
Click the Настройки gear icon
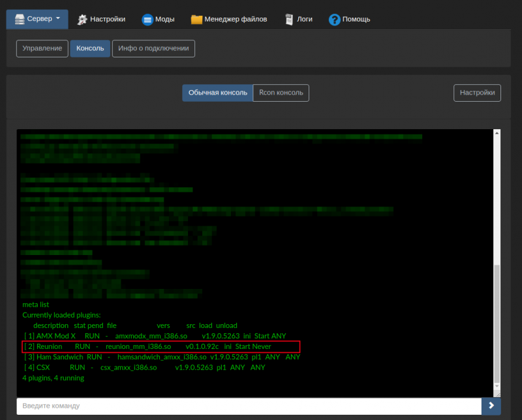[x=82, y=20]
